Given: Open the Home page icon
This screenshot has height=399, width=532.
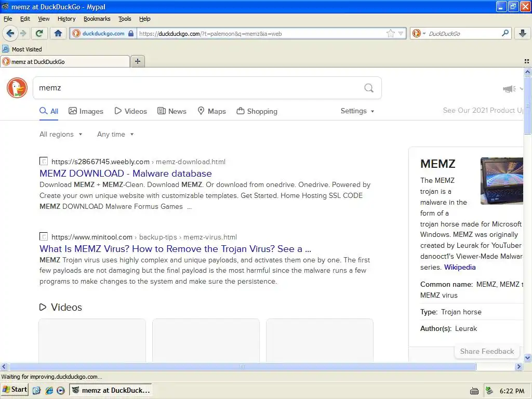Looking at the screenshot, I should pyautogui.click(x=58, y=33).
